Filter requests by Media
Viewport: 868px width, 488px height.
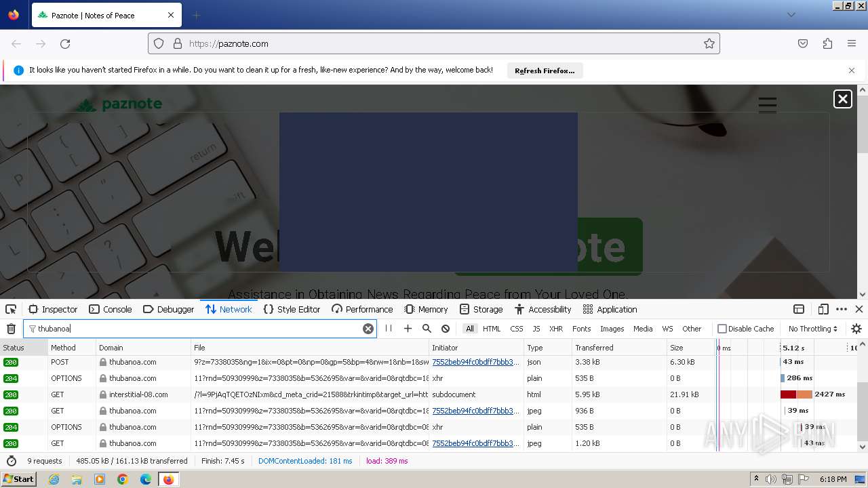pyautogui.click(x=643, y=329)
